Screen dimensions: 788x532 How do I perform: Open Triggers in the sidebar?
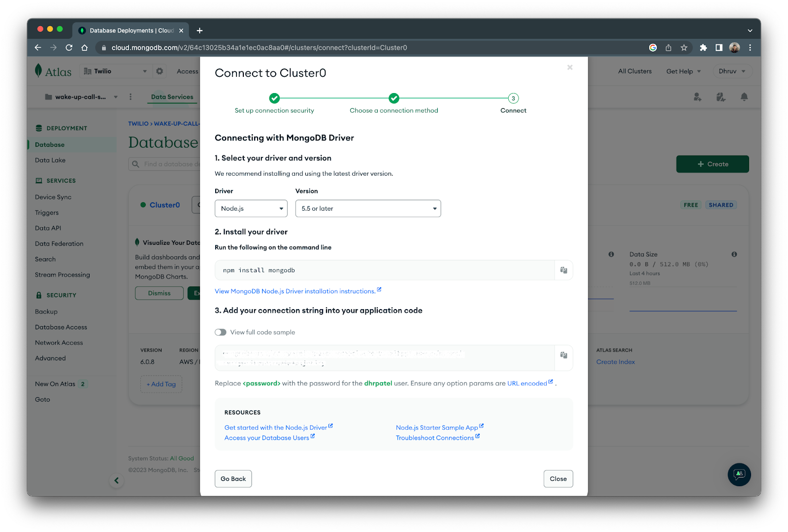pos(47,213)
